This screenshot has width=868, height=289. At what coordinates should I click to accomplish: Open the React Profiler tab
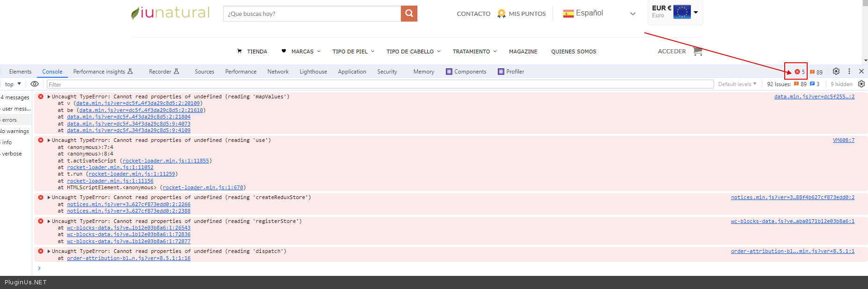[511, 72]
